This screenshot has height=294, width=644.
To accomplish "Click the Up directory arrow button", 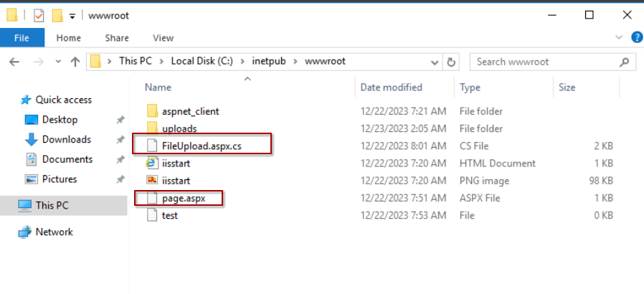I will [x=75, y=62].
